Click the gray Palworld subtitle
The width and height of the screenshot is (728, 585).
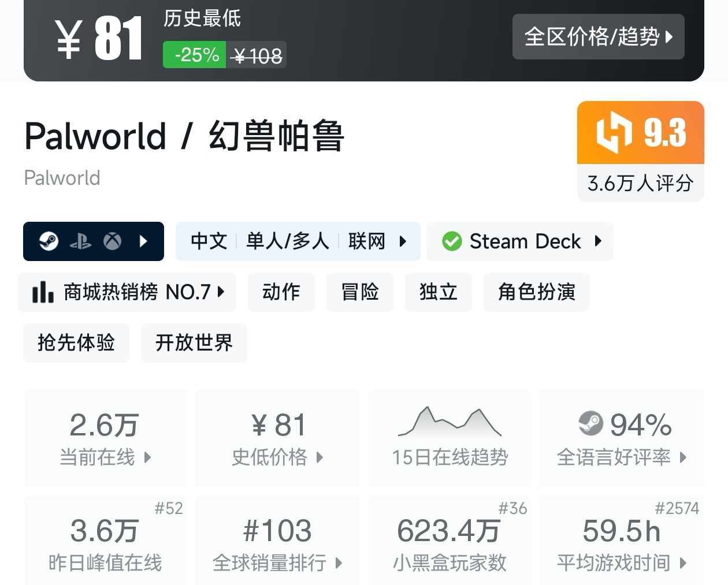[62, 178]
